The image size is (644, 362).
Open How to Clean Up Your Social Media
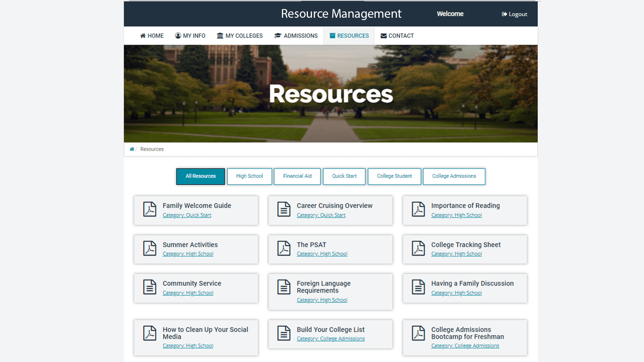tap(205, 333)
